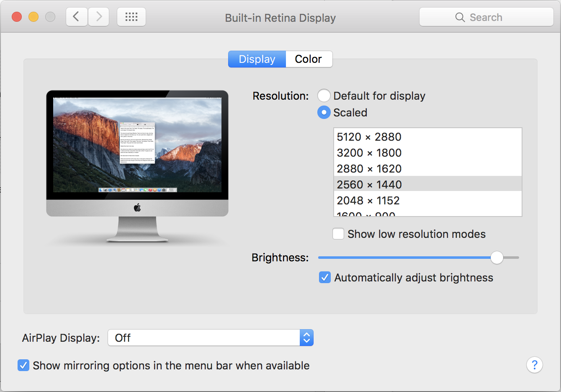This screenshot has height=392, width=561.
Task: Toggle Automatically adjust brightness checkbox
Action: 325,277
